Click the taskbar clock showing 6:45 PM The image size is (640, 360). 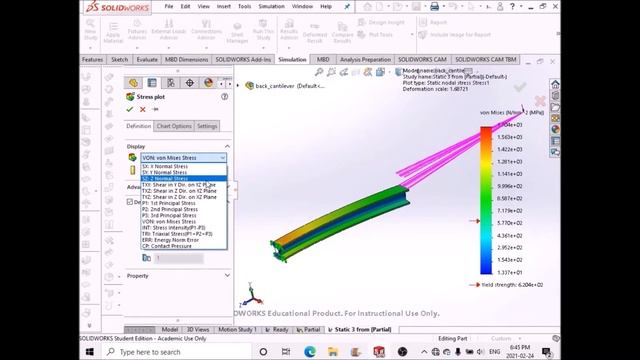(520, 351)
